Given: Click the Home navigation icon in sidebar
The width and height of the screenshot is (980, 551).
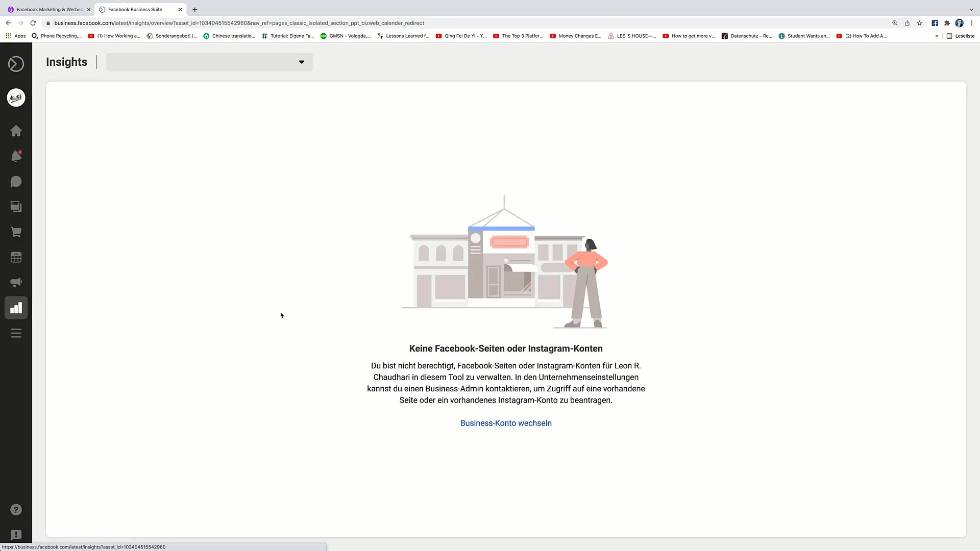Looking at the screenshot, I should (x=15, y=131).
